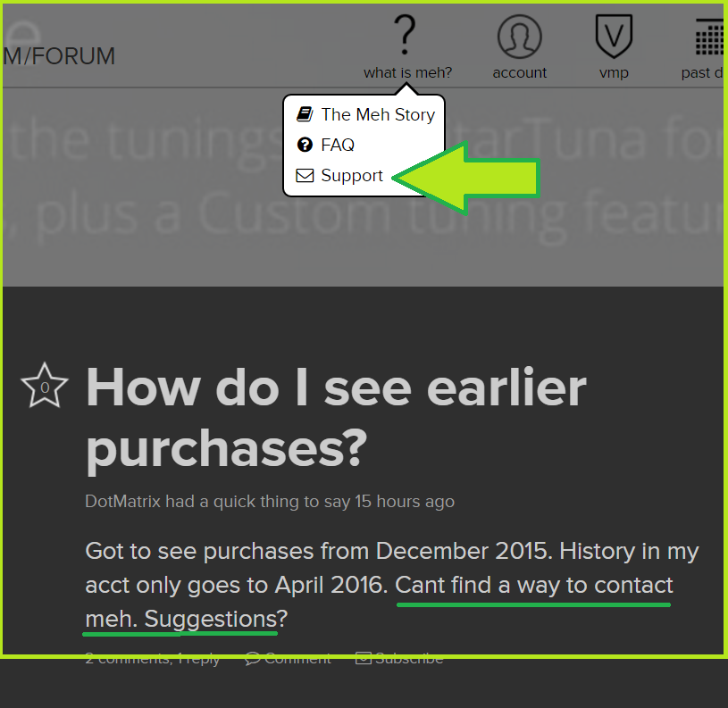The width and height of the screenshot is (728, 708).
Task: Expand the 'what is meh?' dropdown label
Action: point(407,73)
